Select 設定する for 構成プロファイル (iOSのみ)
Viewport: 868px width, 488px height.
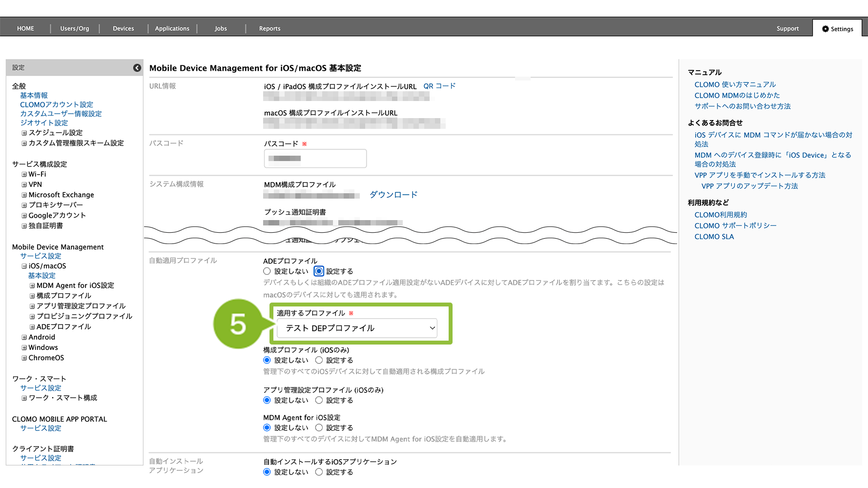pos(319,360)
